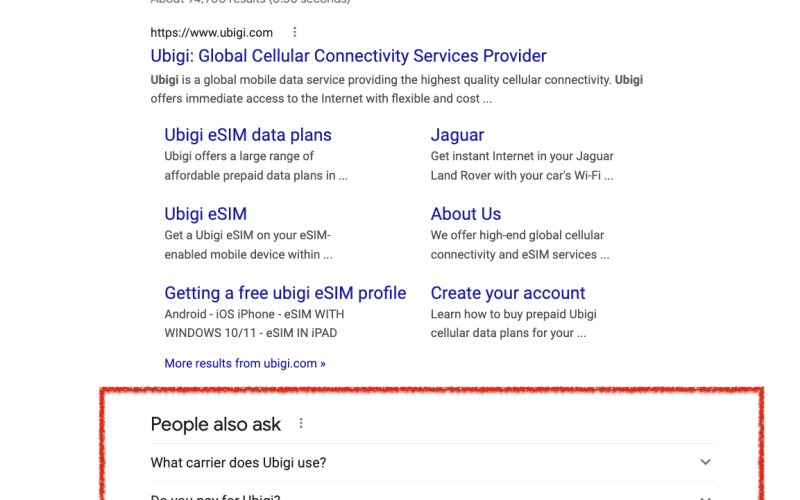Open the 'Ubigi eSIM data plans' sitelink
This screenshot has height=500, width=800.
[247, 135]
